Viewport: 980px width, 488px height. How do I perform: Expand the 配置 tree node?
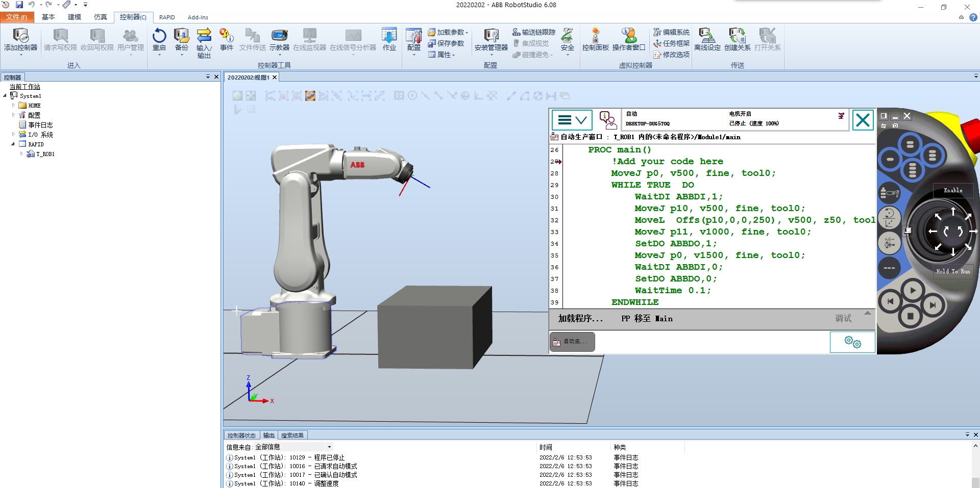tap(13, 115)
